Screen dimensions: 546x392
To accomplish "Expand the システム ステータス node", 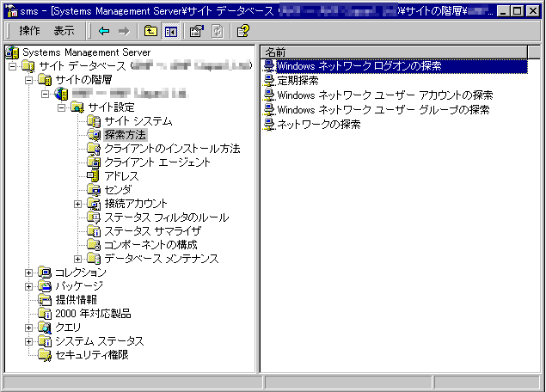I will tap(29, 342).
